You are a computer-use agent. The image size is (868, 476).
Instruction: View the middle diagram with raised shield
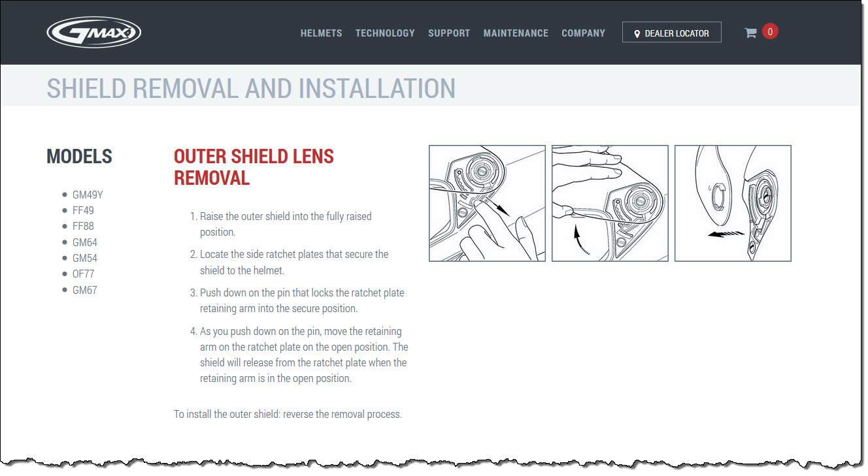(x=610, y=203)
